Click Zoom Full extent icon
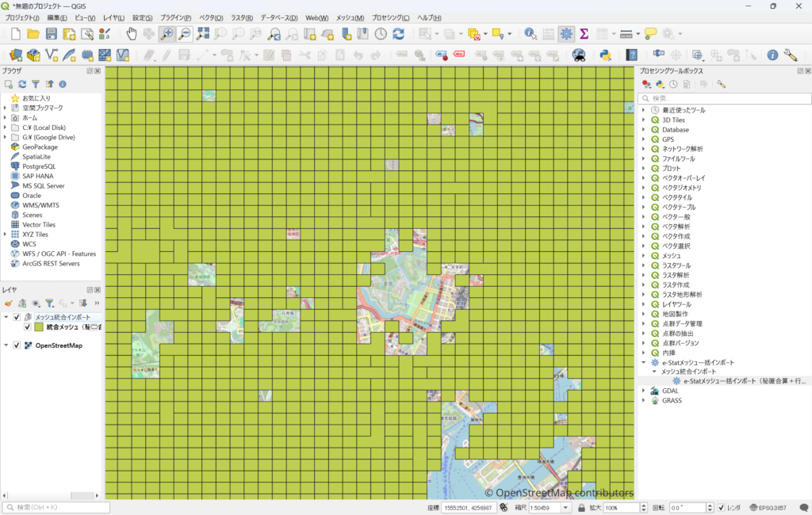 click(x=203, y=33)
